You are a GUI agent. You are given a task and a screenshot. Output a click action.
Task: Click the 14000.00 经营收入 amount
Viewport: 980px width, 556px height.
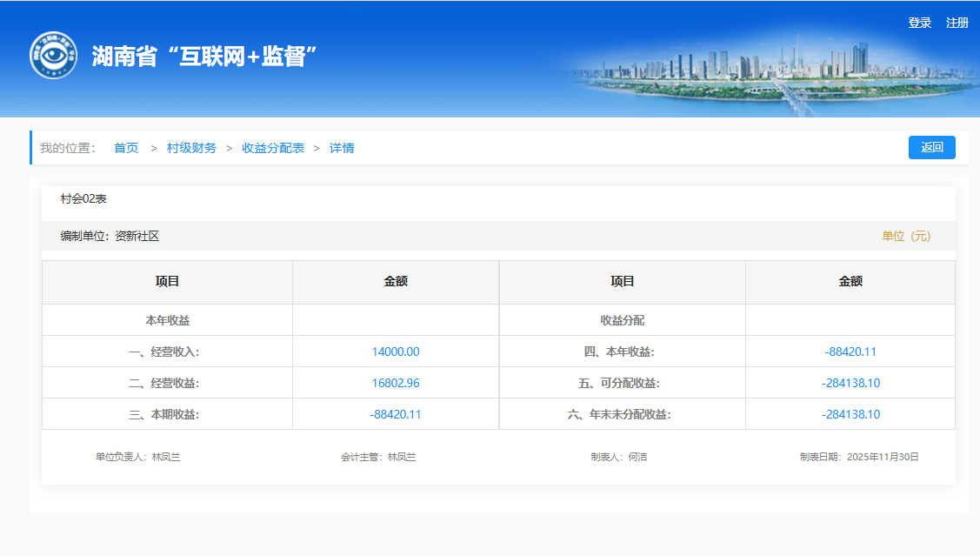pyautogui.click(x=396, y=352)
